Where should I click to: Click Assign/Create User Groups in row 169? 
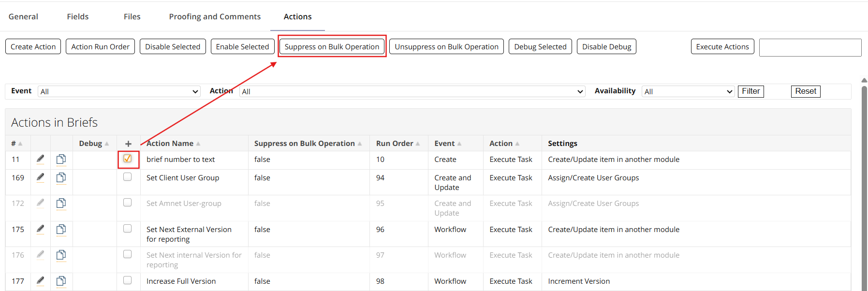click(x=593, y=178)
